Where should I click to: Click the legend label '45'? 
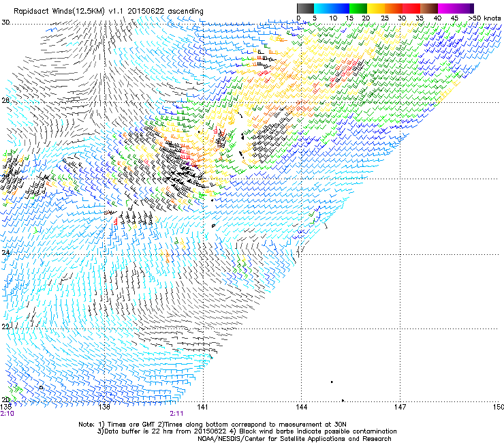tap(454, 18)
